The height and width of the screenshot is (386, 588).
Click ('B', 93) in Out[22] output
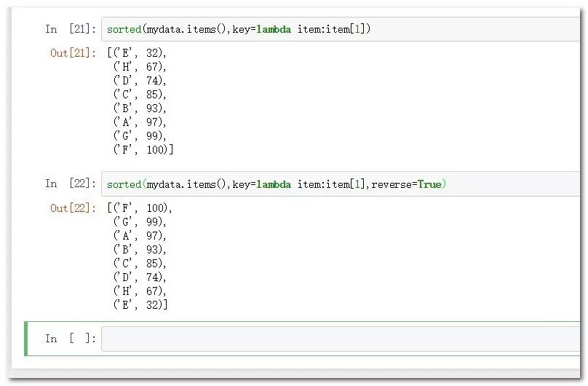tap(140, 250)
